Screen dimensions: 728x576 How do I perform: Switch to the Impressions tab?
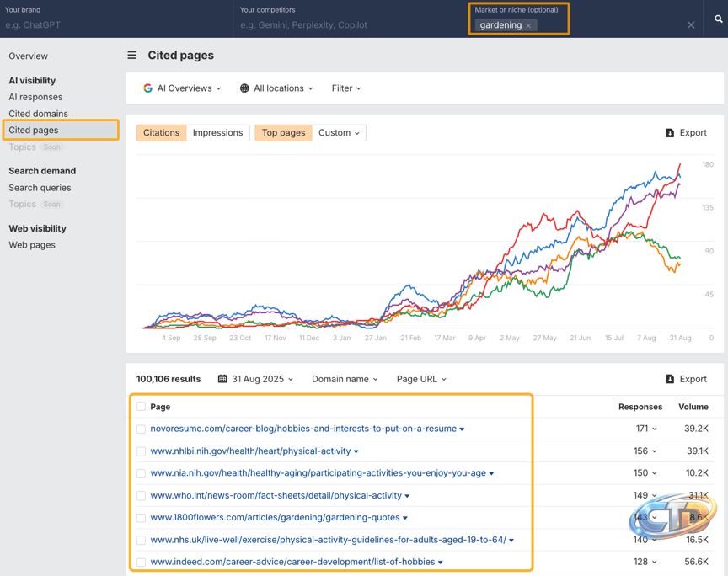pyautogui.click(x=217, y=133)
